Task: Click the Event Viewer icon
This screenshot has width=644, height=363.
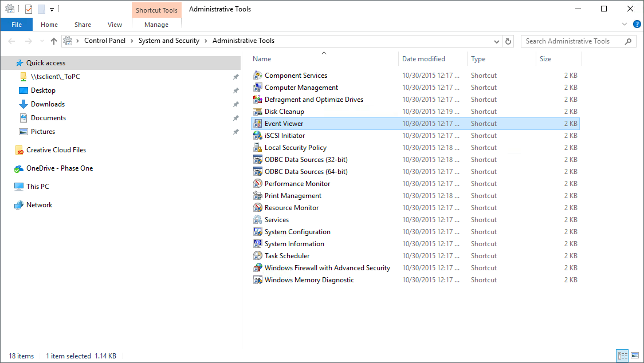Action: point(257,124)
